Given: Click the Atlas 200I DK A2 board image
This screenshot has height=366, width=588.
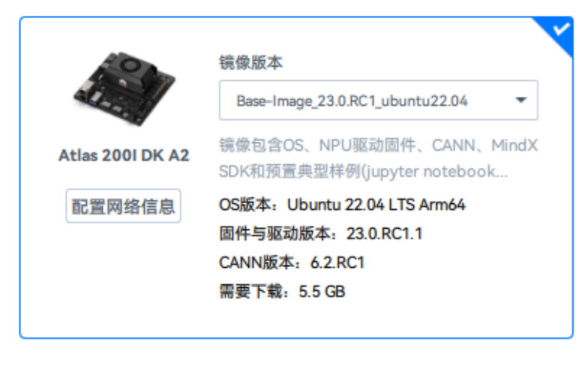Looking at the screenshot, I should [x=124, y=88].
